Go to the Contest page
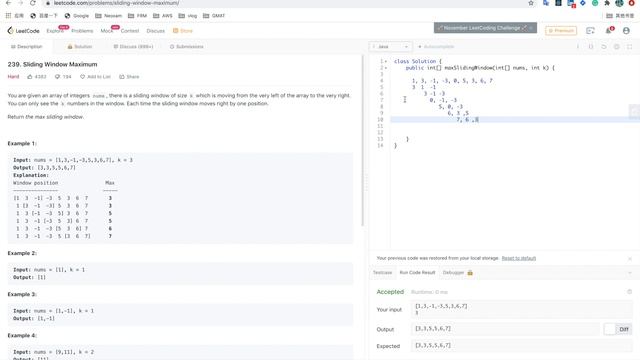640x360 pixels. [130, 31]
